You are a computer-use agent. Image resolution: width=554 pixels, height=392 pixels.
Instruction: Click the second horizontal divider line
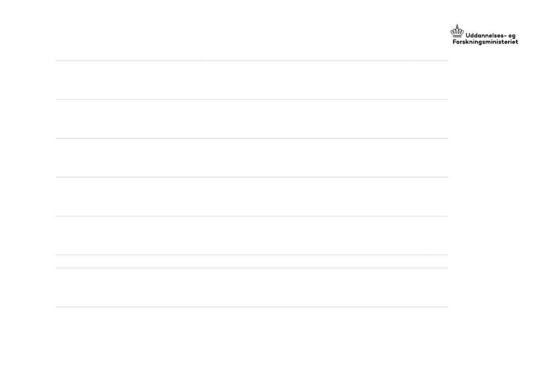point(252,100)
